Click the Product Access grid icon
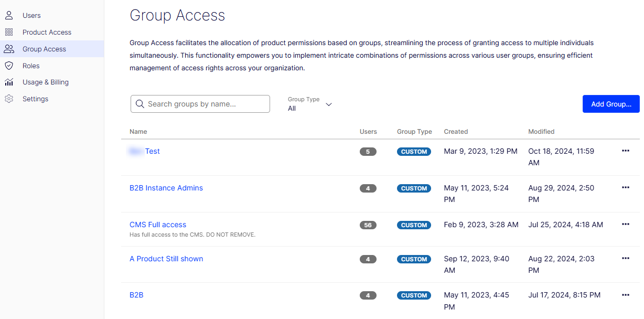644x319 pixels. (9, 32)
